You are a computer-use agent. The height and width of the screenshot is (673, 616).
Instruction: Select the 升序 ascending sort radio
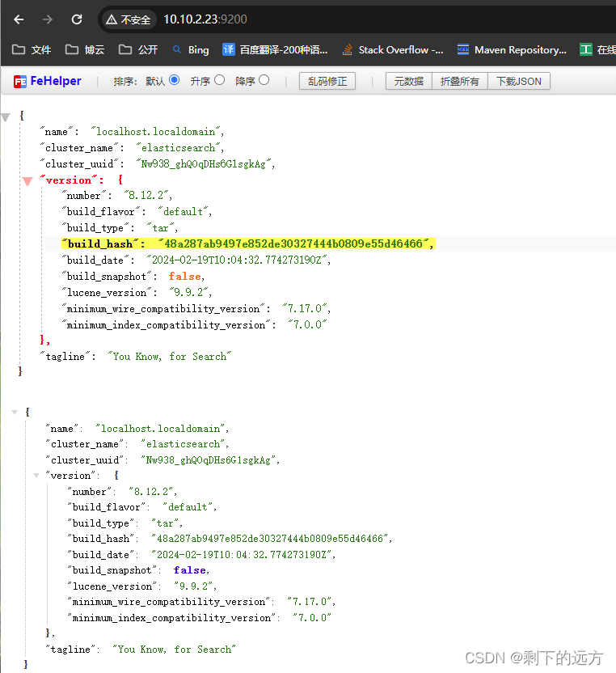pyautogui.click(x=219, y=81)
